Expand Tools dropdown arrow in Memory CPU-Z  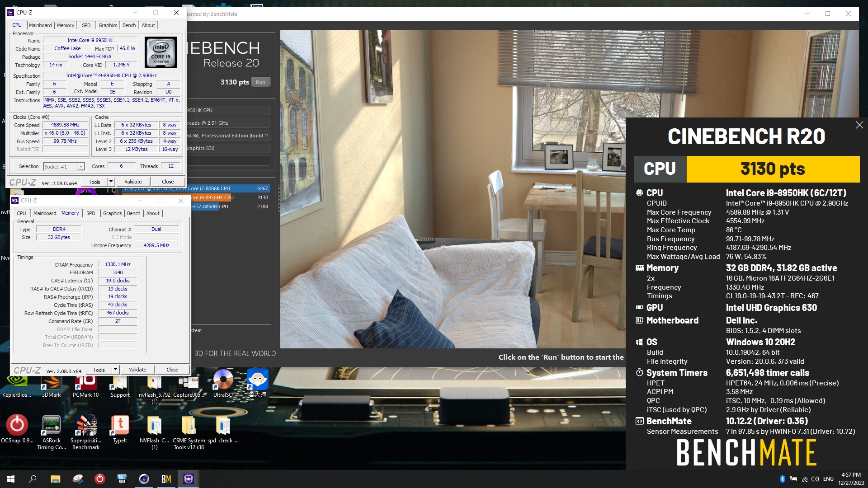[115, 370]
